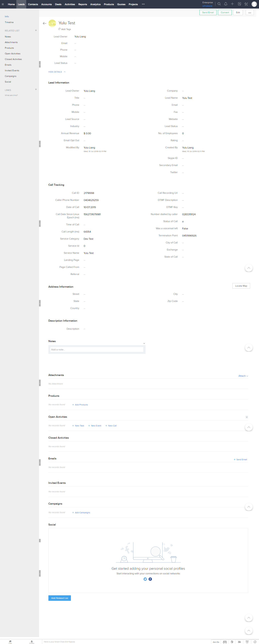Click the plus icon next to LINKS
The width and height of the screenshot is (259, 644).
[x=36, y=89]
